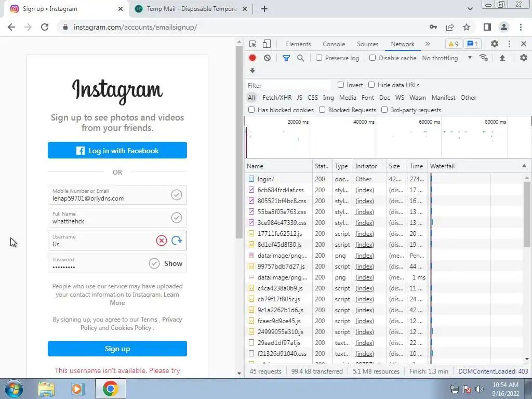Open the Cookies Policy link
Screen dimensions: 532x399
[x=131, y=328]
